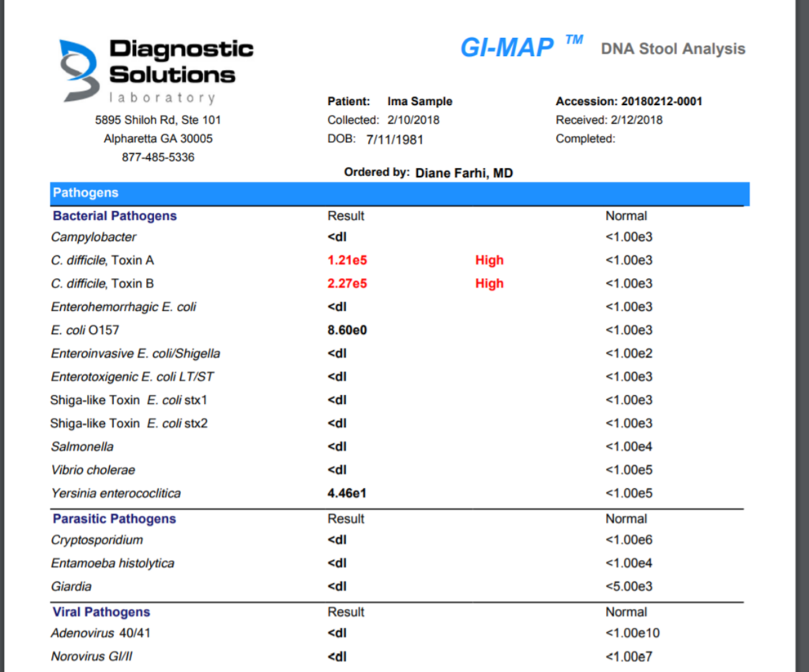Select the patient name Ima Sample

[420, 101]
